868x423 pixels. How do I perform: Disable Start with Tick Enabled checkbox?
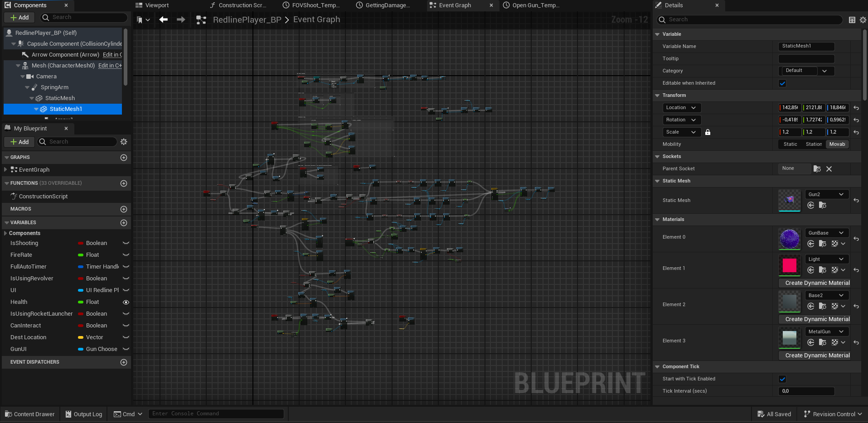782,379
